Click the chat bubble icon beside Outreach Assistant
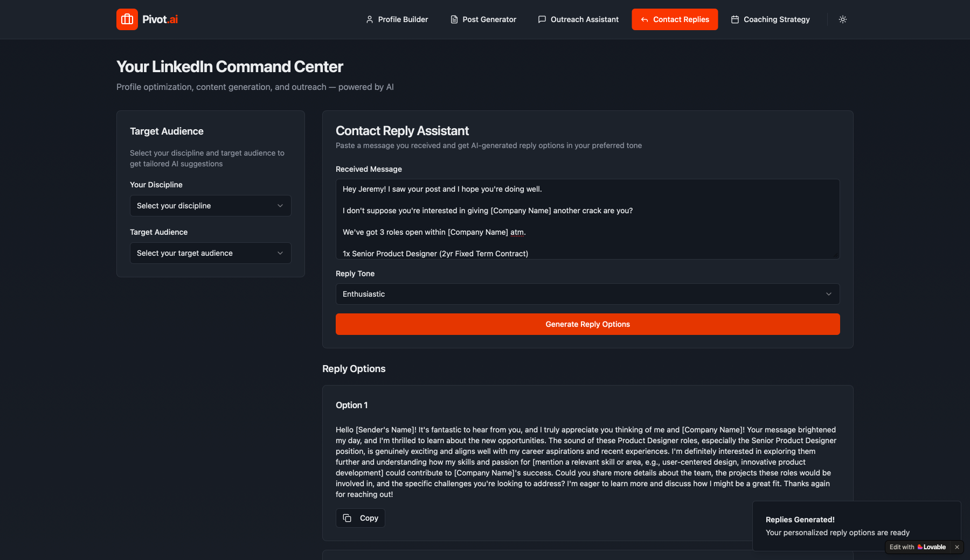The height and width of the screenshot is (560, 970). coord(542,19)
